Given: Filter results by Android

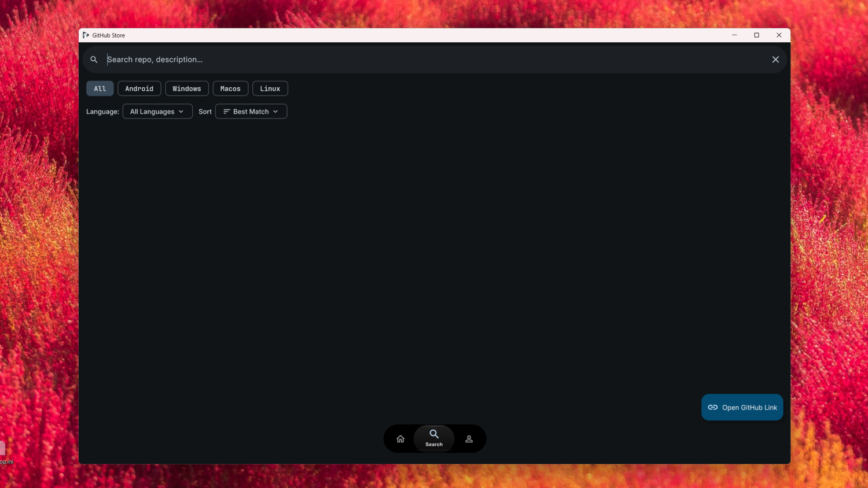Looking at the screenshot, I should (x=139, y=88).
